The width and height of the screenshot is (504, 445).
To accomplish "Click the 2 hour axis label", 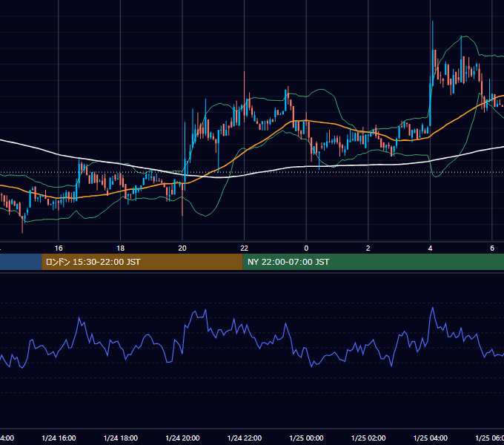I will [368, 248].
